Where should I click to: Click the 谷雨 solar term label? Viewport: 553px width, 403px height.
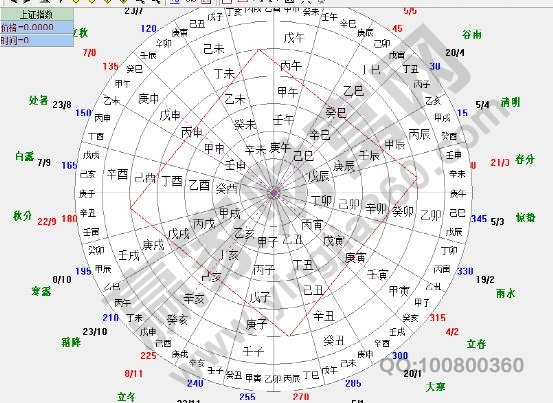click(x=472, y=35)
